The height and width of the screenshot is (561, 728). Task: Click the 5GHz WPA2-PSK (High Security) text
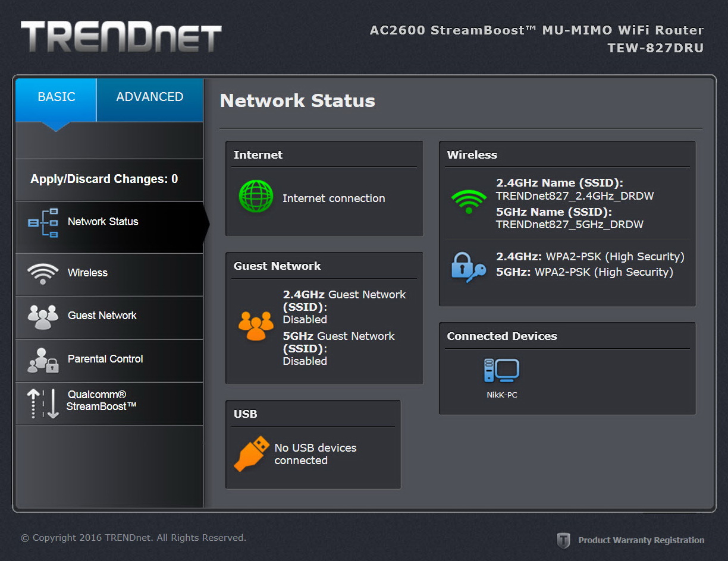coord(585,272)
